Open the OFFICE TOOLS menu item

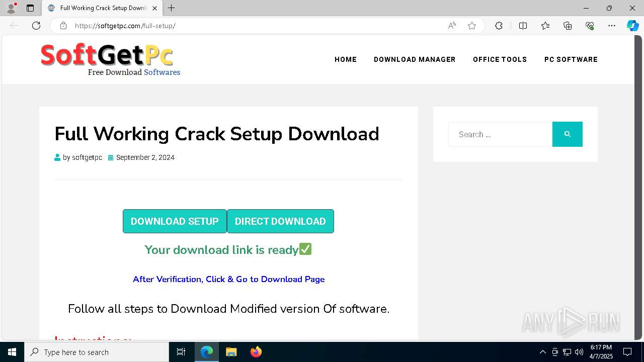click(500, 59)
